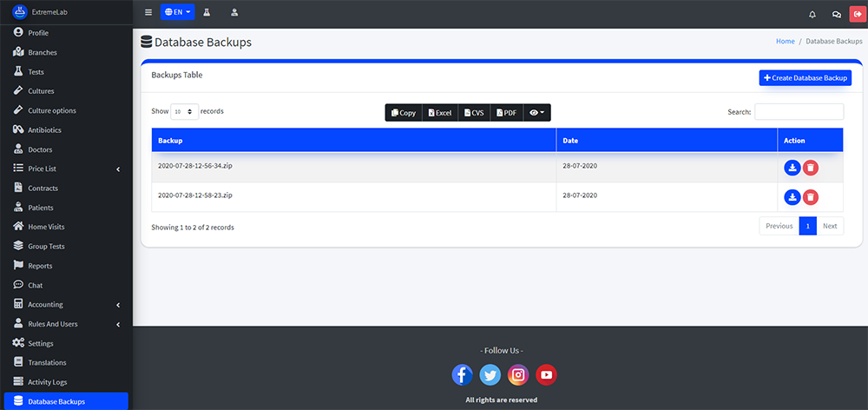
Task: Open the show records count selector
Action: pos(184,111)
